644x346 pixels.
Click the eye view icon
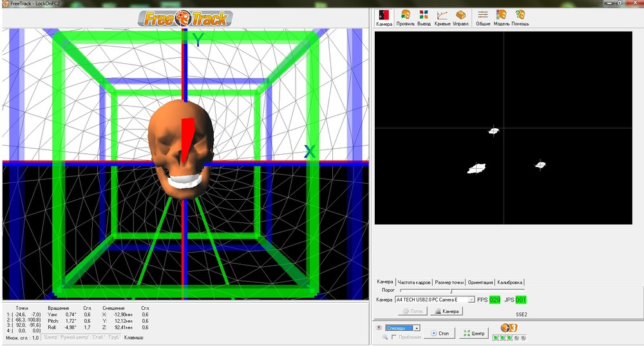(x=379, y=328)
